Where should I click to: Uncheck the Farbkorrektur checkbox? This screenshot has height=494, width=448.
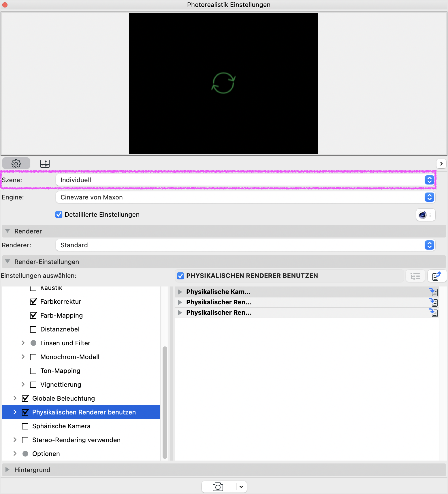(x=33, y=301)
